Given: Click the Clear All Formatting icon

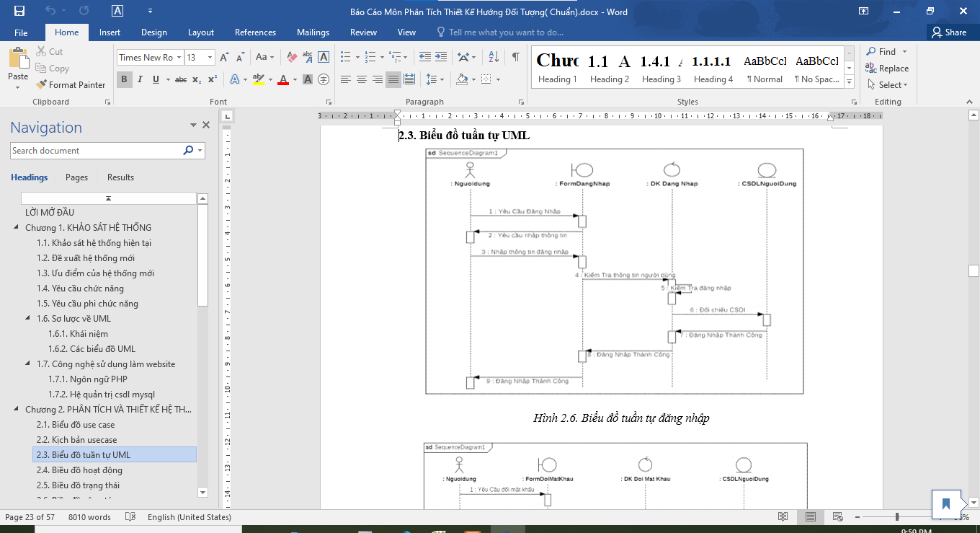Looking at the screenshot, I should tap(292, 57).
